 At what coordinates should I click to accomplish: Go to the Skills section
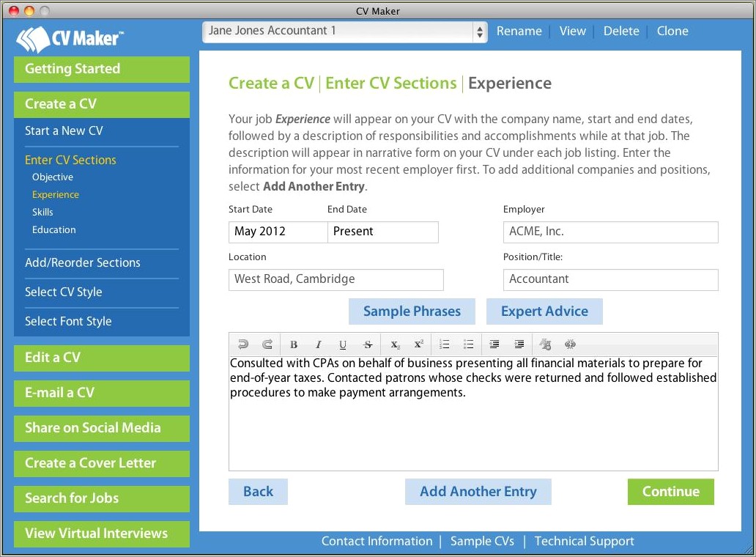42,212
